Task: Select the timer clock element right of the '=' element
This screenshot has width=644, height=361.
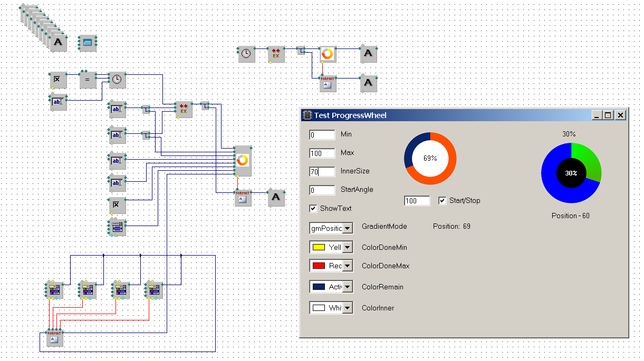Action: [117, 80]
